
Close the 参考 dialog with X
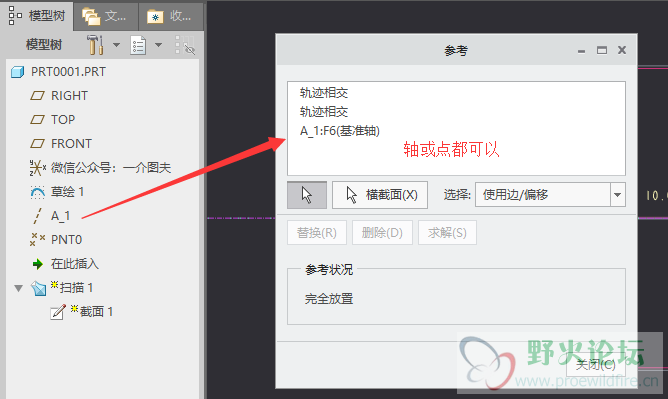pyautogui.click(x=622, y=50)
